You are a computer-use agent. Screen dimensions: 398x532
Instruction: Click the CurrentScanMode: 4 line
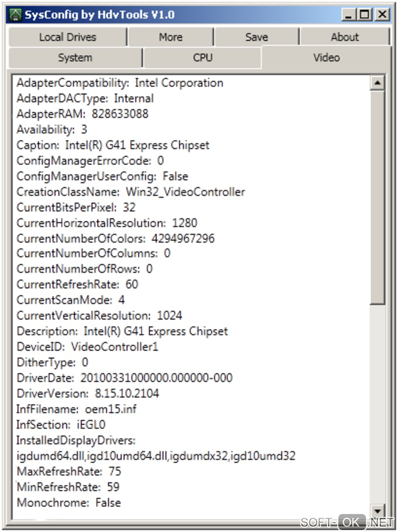71,300
